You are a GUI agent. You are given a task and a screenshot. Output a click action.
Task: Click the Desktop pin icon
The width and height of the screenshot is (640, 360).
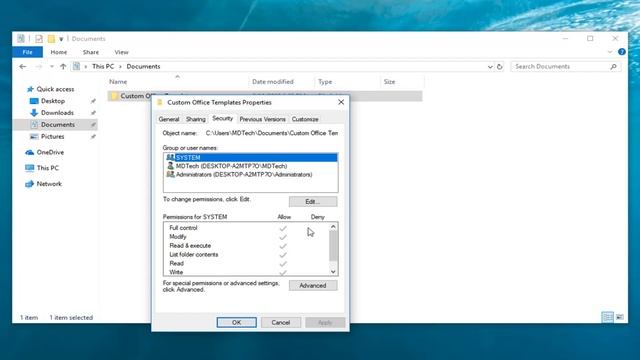[93, 101]
